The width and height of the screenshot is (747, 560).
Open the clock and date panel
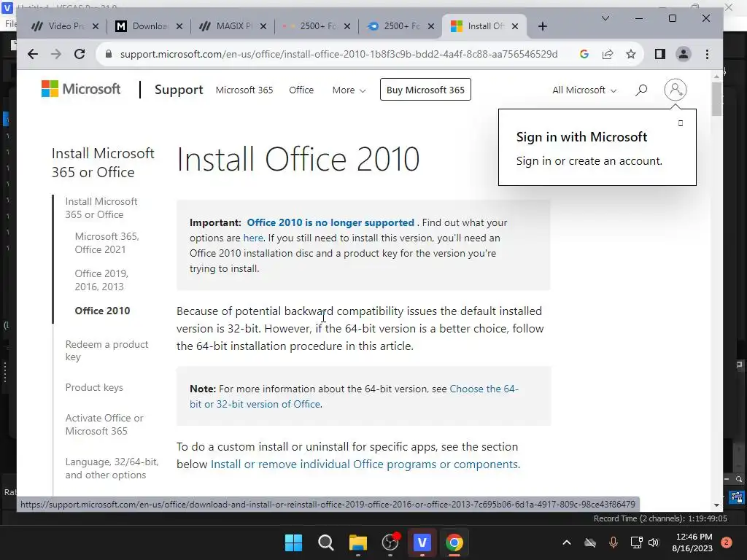coord(693,542)
